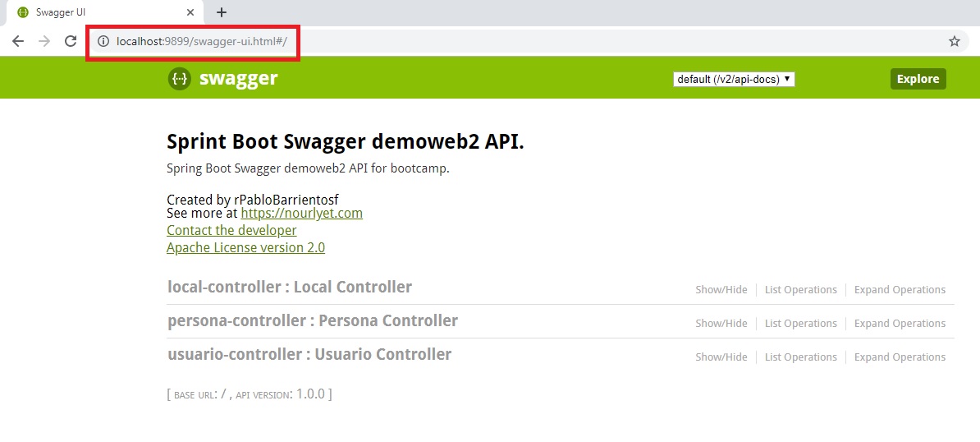The height and width of the screenshot is (442, 980).
Task: Click 'Created by rPabloBarrientosf' text
Action: [x=253, y=200]
